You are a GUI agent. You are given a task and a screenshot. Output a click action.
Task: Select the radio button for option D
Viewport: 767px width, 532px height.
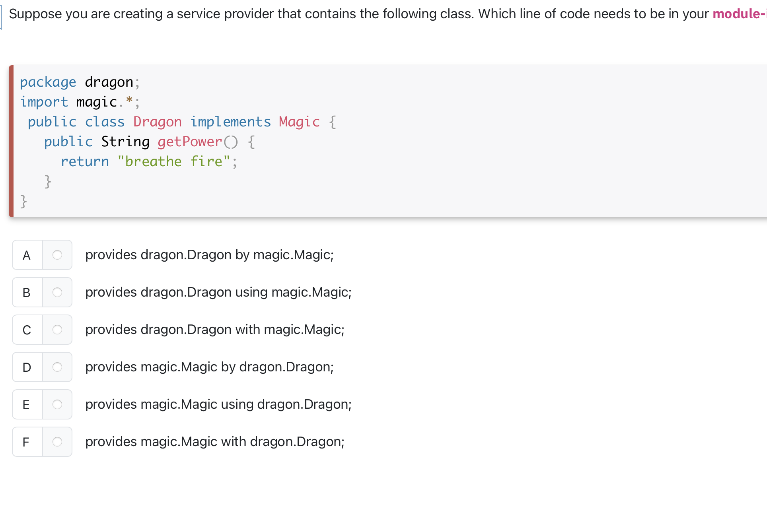click(57, 367)
